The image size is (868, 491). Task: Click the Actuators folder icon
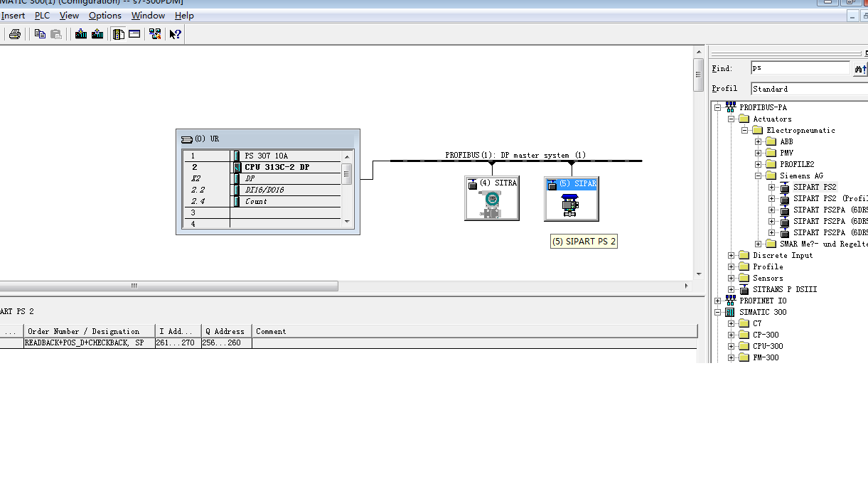pyautogui.click(x=744, y=119)
